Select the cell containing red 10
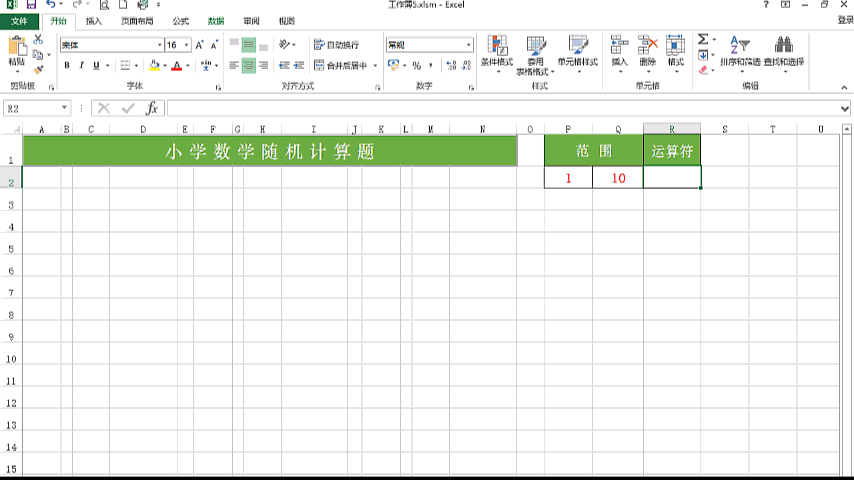The image size is (854, 480). [x=618, y=178]
